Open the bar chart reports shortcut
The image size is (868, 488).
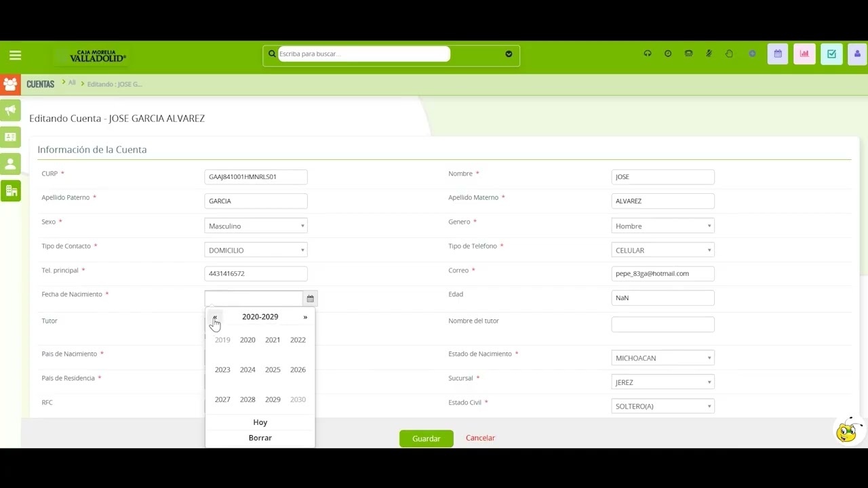pyautogui.click(x=804, y=54)
